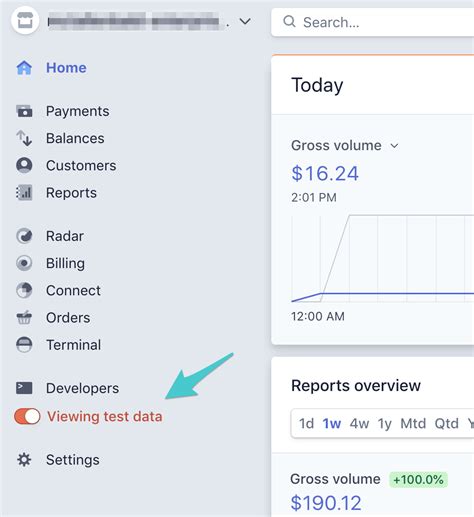Click the Payments wallet icon

(x=24, y=111)
